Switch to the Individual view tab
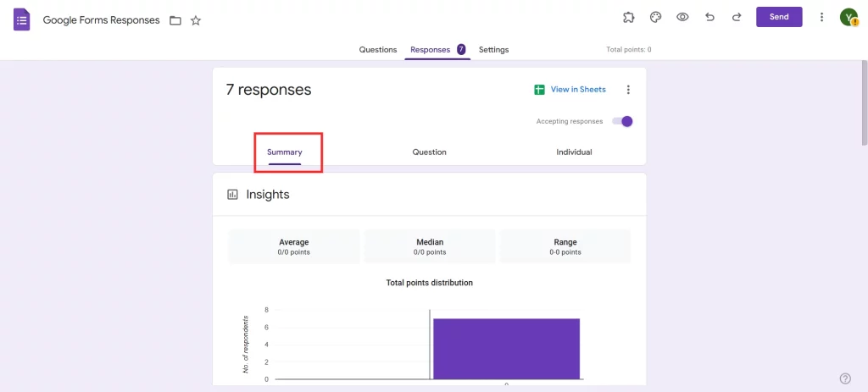Screen dimensions: 868x392 tap(574, 152)
